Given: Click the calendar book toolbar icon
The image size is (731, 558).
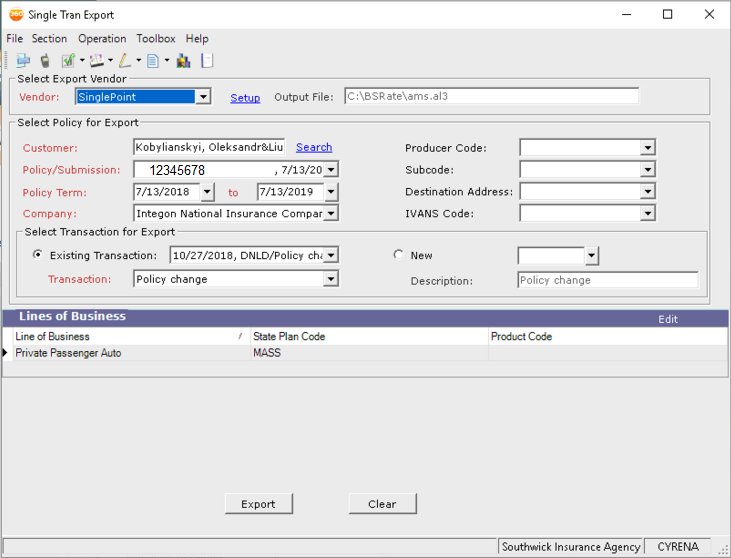Looking at the screenshot, I should [x=96, y=61].
